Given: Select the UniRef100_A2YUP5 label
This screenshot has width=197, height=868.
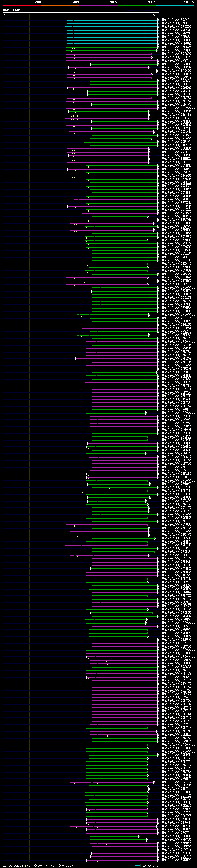Looking at the screenshot, I should coord(177,236).
